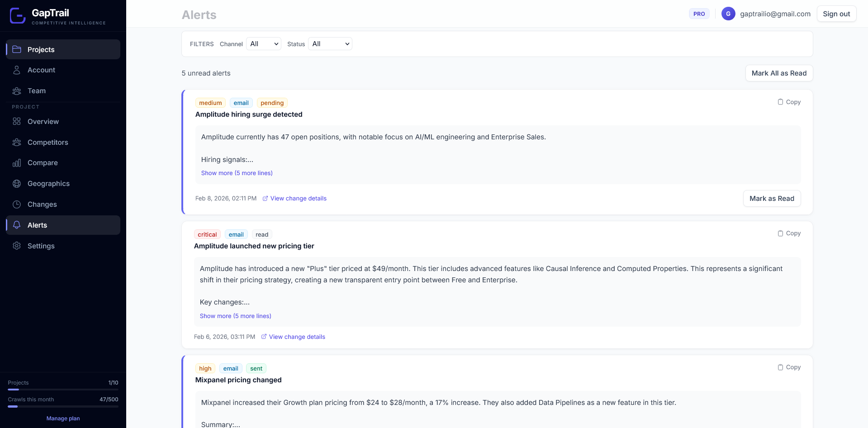Click the Team people icon
The width and height of the screenshot is (868, 428).
coord(17,91)
